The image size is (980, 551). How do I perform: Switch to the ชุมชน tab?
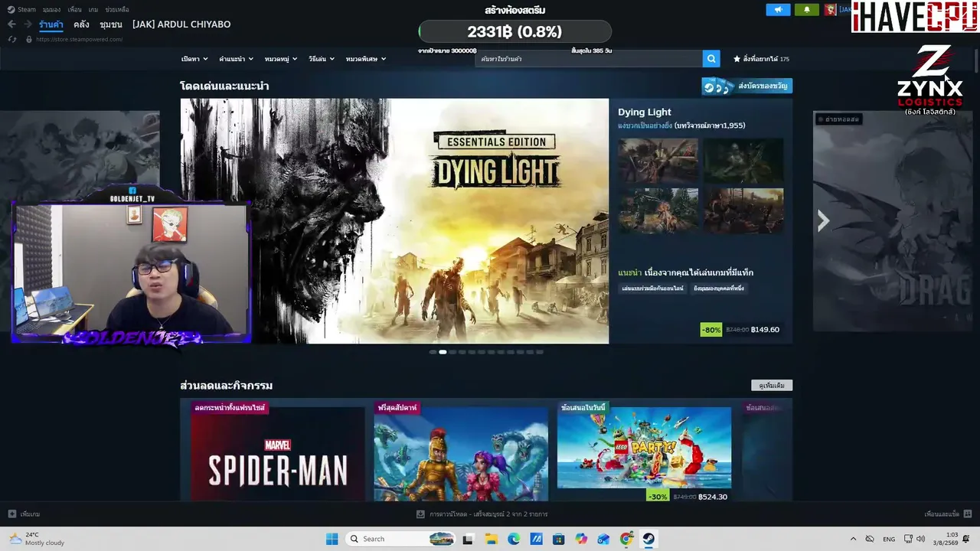click(111, 24)
